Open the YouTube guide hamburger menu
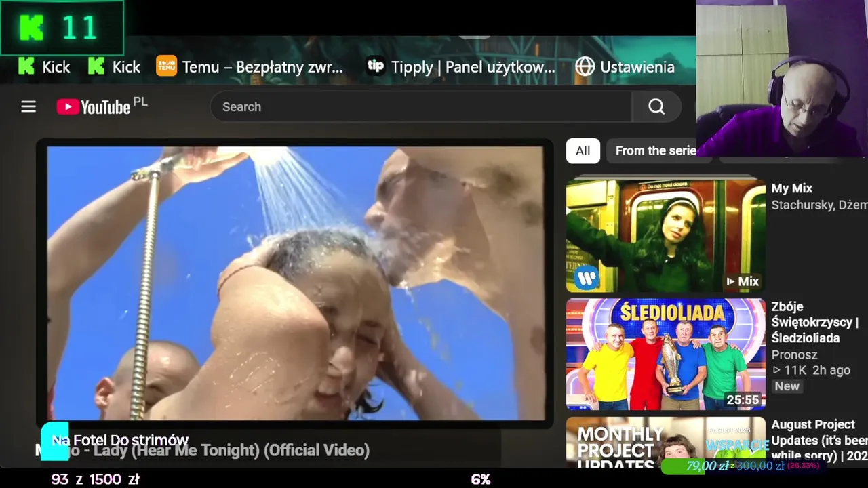The height and width of the screenshot is (488, 868). [28, 106]
